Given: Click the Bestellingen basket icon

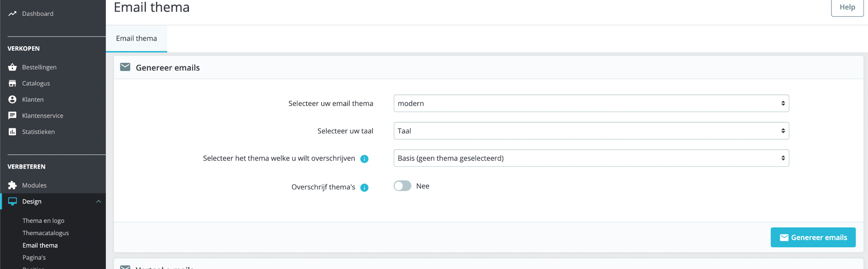Looking at the screenshot, I should (12, 67).
